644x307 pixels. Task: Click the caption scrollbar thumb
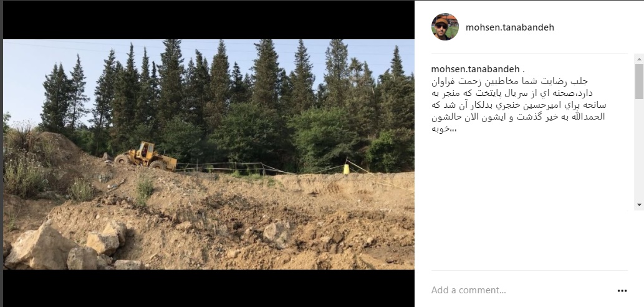pos(639,81)
